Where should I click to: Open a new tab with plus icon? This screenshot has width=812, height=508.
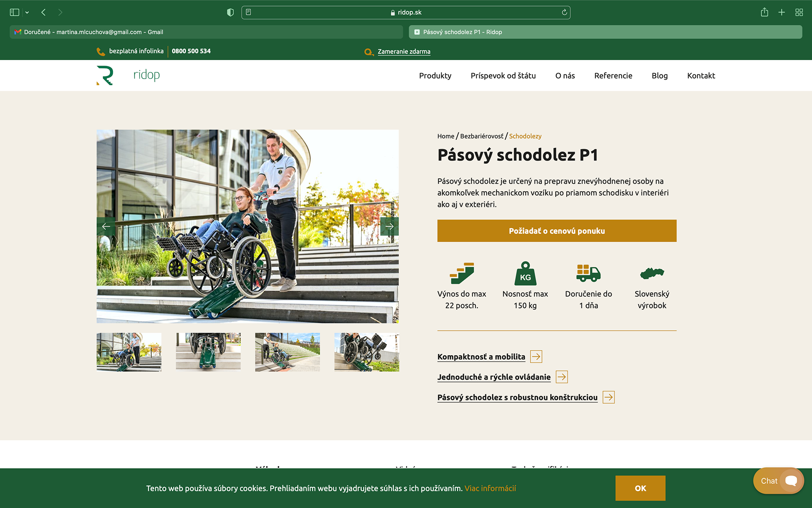tap(782, 12)
